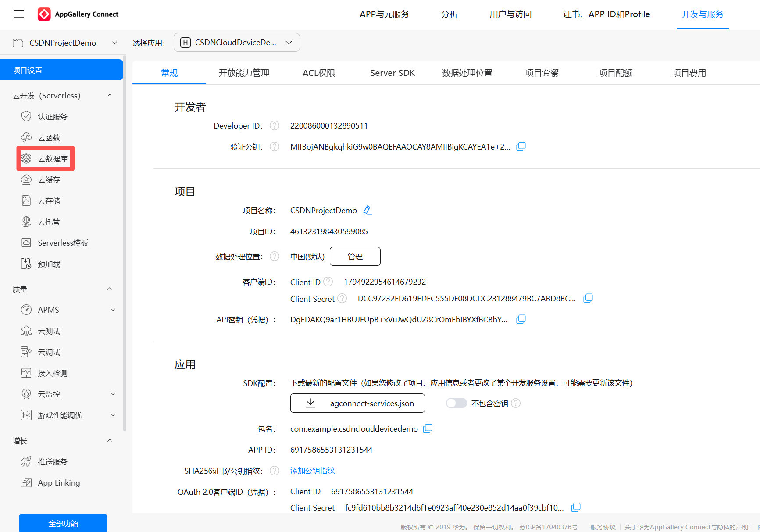Viewport: 760px width, 532px height.
Task: Click the APMS gauge icon
Action: click(26, 310)
